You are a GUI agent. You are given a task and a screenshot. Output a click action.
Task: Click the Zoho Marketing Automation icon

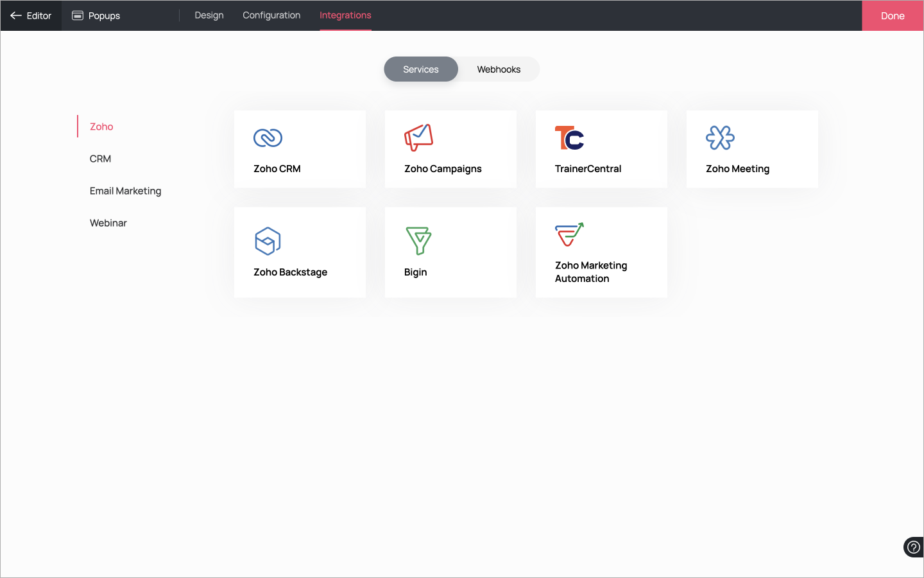point(569,234)
